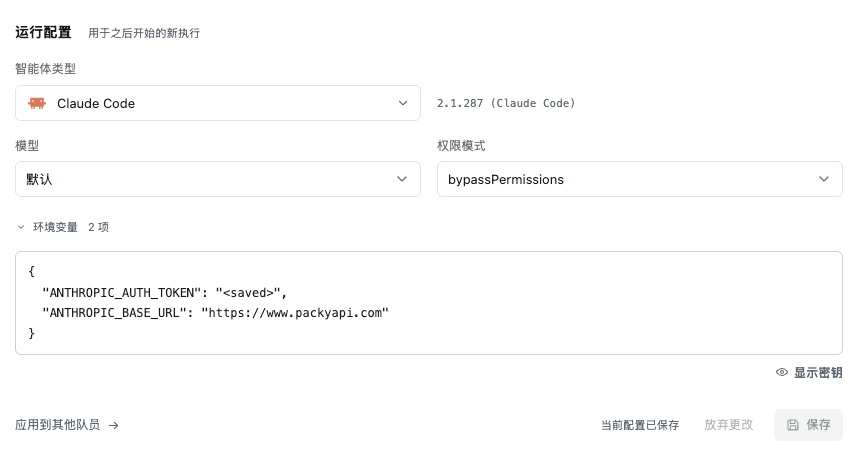Screen dimensions: 864x465
Task: Click the eye icon beside 显示密钥
Action: [x=781, y=372]
